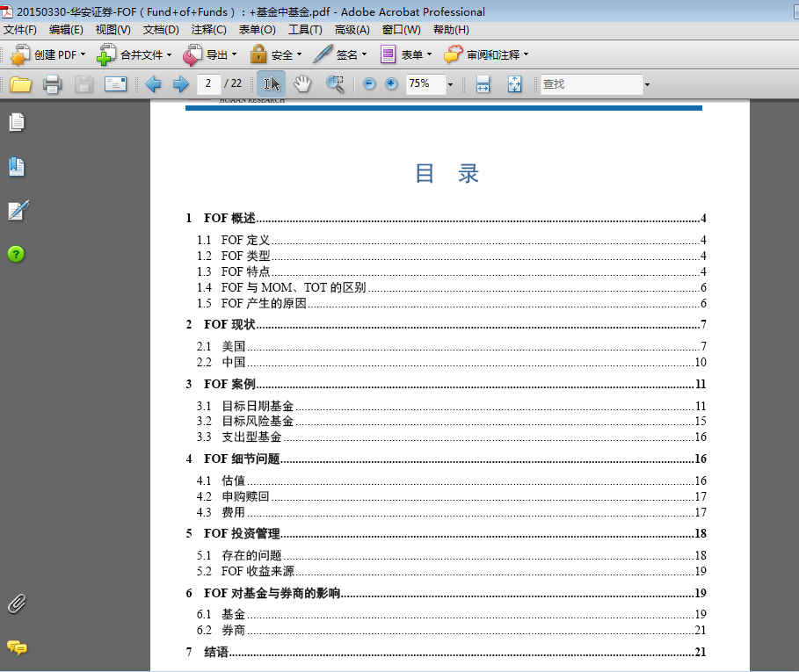Open the Find options dropdown arrow
799x672 pixels.
pos(647,84)
